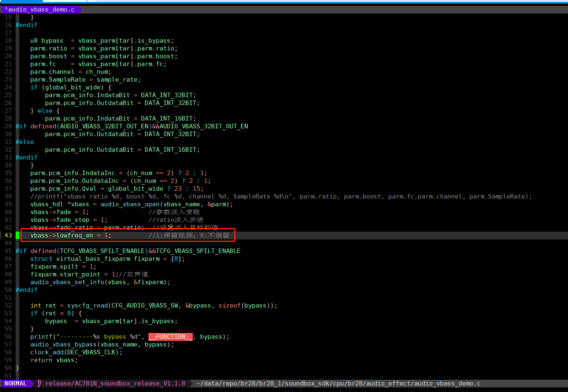This screenshot has height=392, width=568.
Task: Click line number 61 in the gutter
Action: point(8,376)
